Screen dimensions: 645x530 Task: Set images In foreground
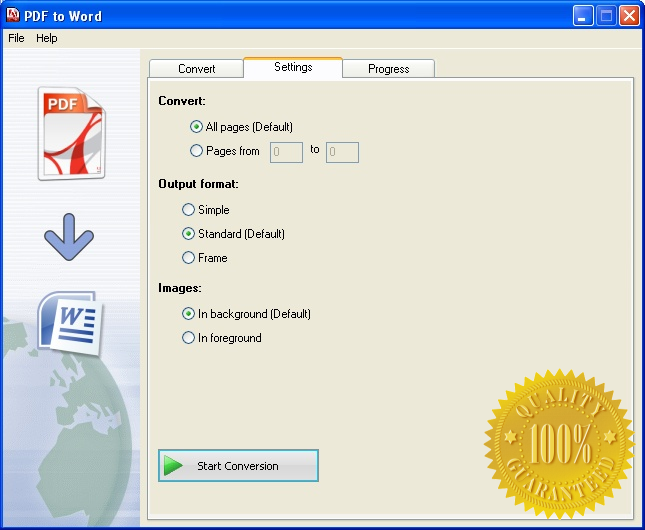click(x=188, y=338)
